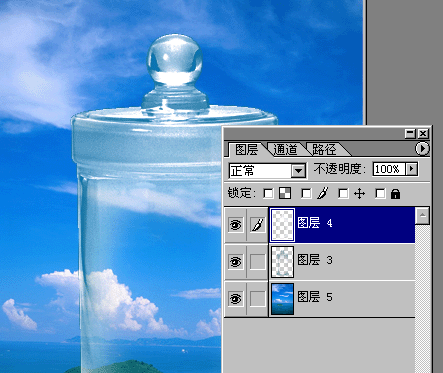The width and height of the screenshot is (443, 373).
Task: Click the lock image pixels brush icon
Action: (323, 193)
